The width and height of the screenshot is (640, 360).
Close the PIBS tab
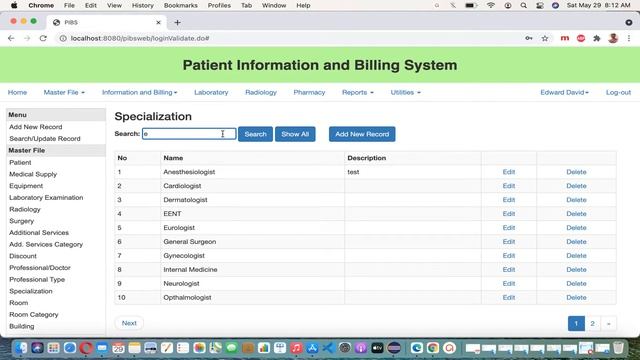[158, 22]
